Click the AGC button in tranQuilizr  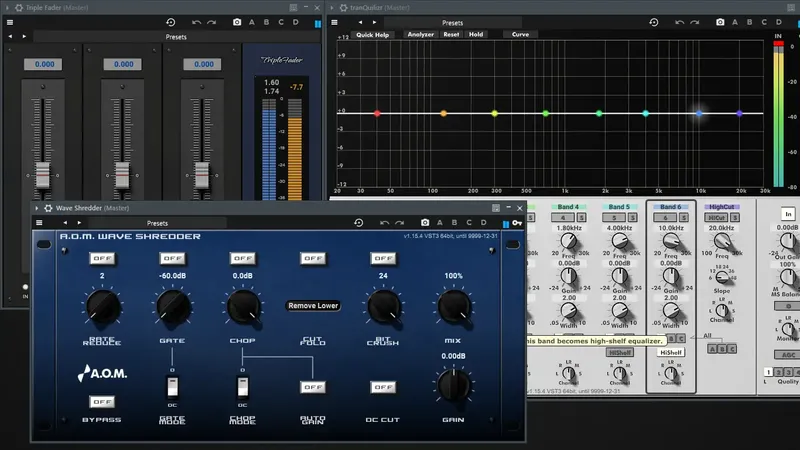pyautogui.click(x=788, y=355)
